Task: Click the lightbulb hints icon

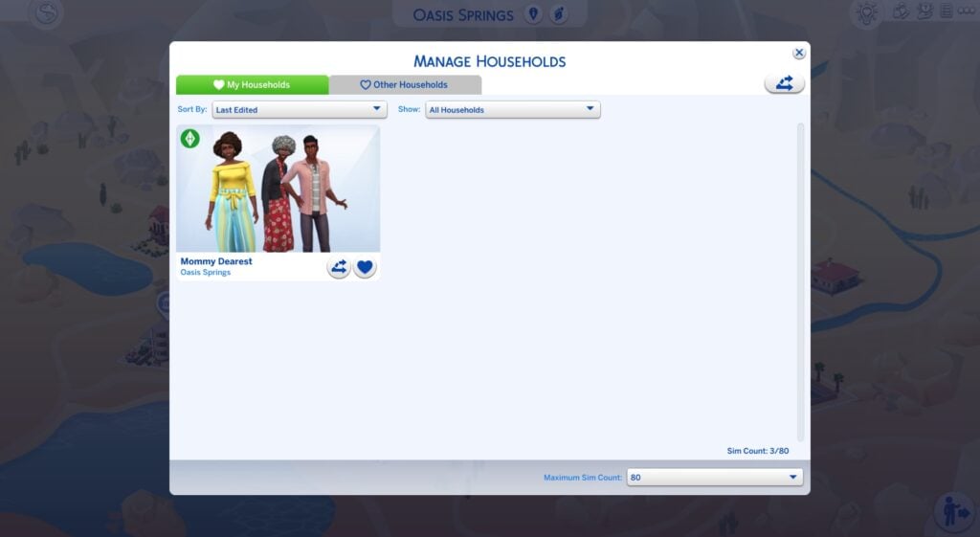Action: click(866, 12)
